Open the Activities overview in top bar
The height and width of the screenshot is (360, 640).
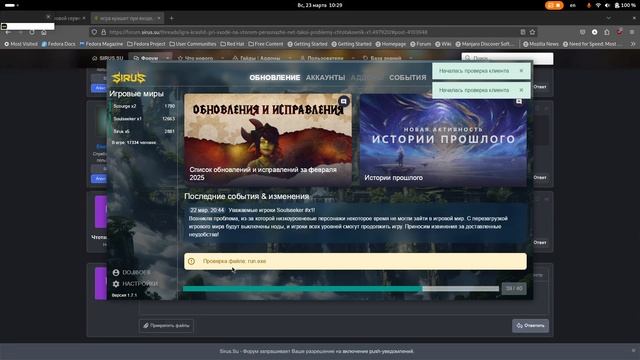tap(11, 5)
